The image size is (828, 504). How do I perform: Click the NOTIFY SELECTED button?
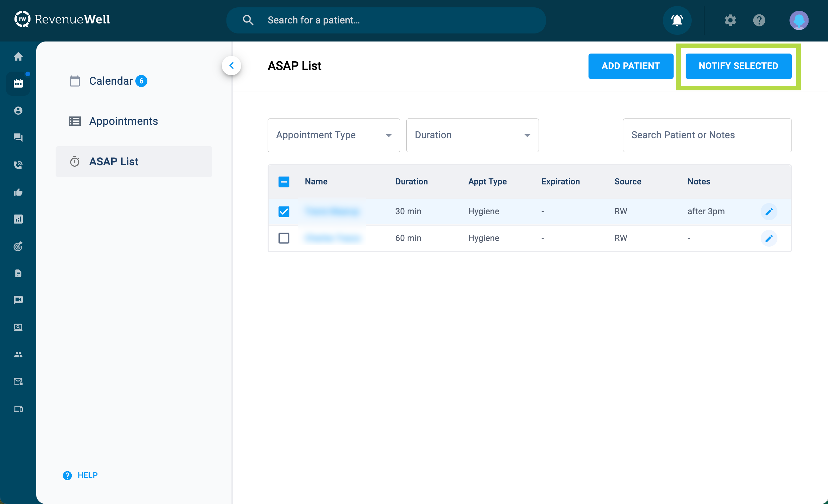[739, 66]
